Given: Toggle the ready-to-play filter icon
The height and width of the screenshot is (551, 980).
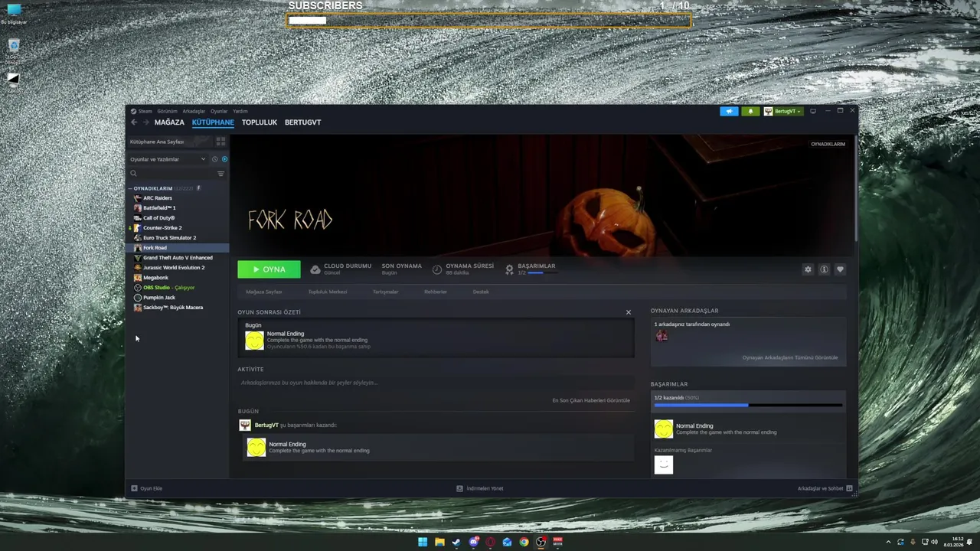Looking at the screenshot, I should click(x=224, y=159).
